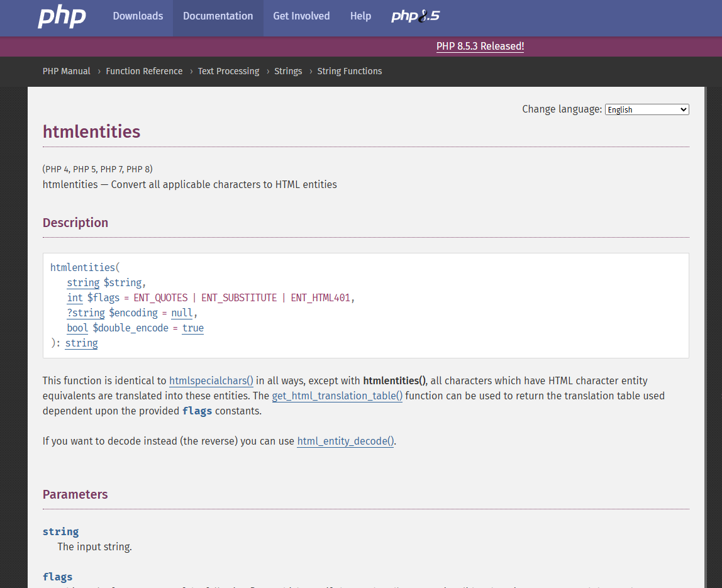Select the Strings breadcrumb

coord(288,71)
